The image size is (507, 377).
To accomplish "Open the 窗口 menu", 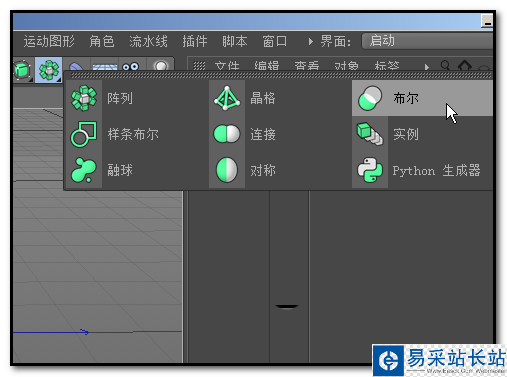I will [x=275, y=41].
